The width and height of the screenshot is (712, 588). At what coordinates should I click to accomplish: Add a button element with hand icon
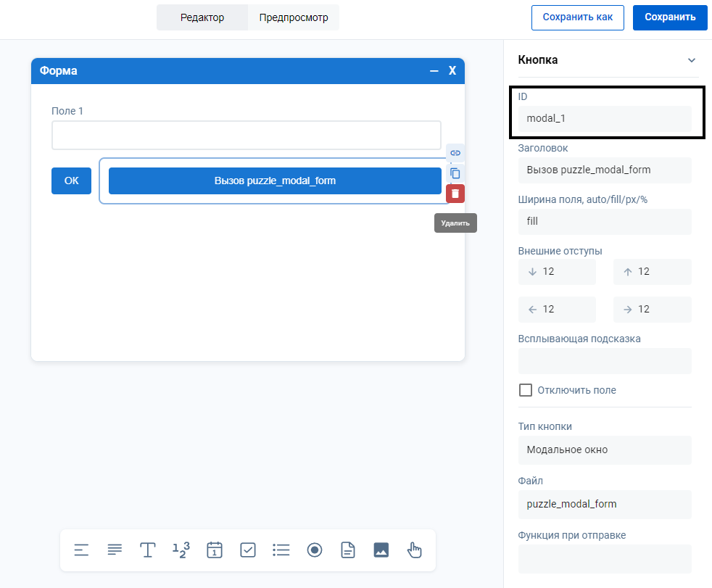(x=415, y=550)
